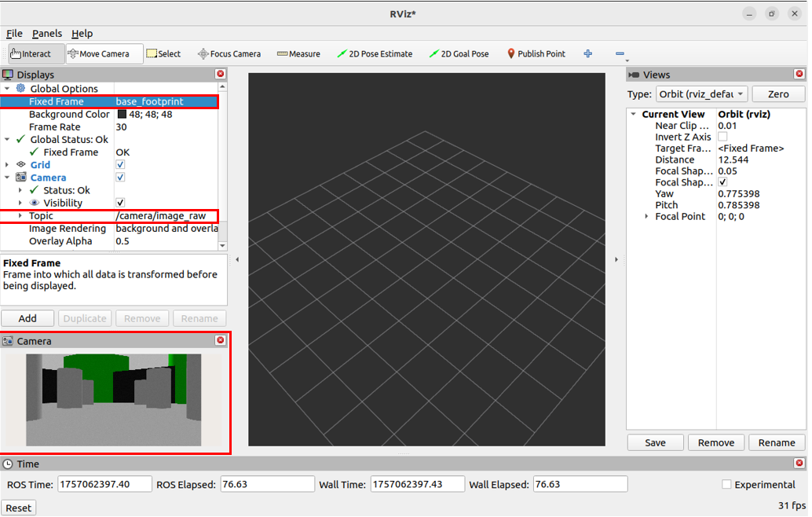This screenshot has width=812, height=517.
Task: Add a new tool with plus icon
Action: pyautogui.click(x=588, y=53)
